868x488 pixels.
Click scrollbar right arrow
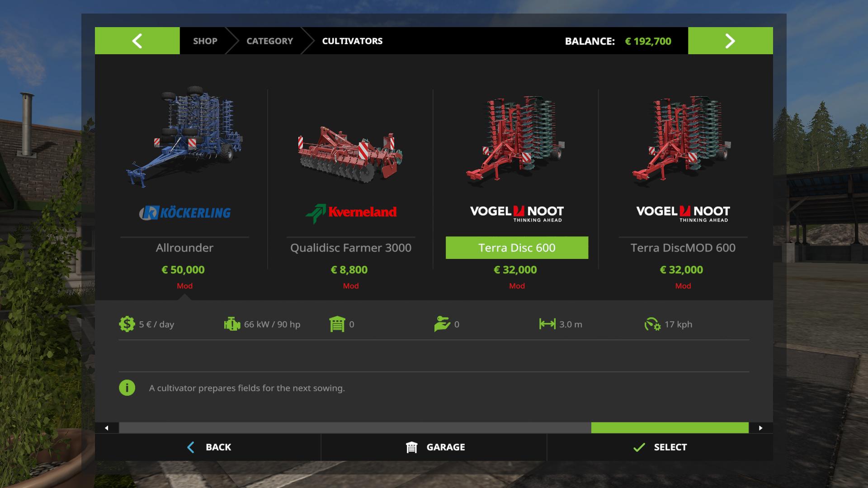pos(761,428)
